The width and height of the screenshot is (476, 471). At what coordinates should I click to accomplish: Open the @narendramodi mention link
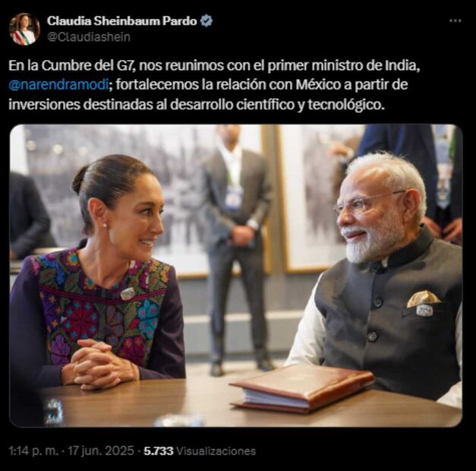[x=58, y=85]
